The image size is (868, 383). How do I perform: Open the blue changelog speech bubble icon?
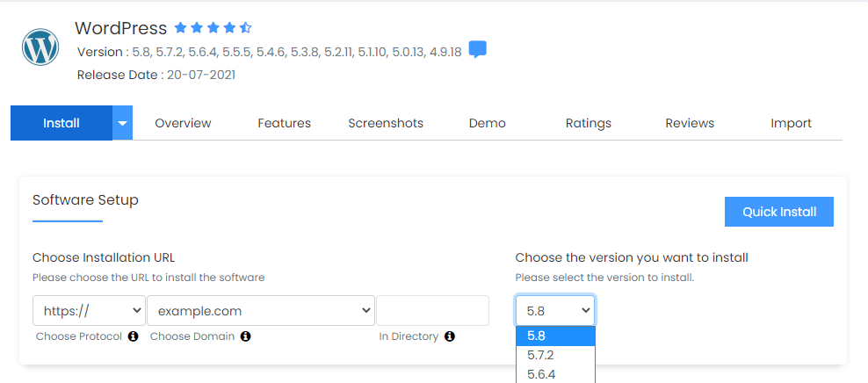pyautogui.click(x=478, y=50)
